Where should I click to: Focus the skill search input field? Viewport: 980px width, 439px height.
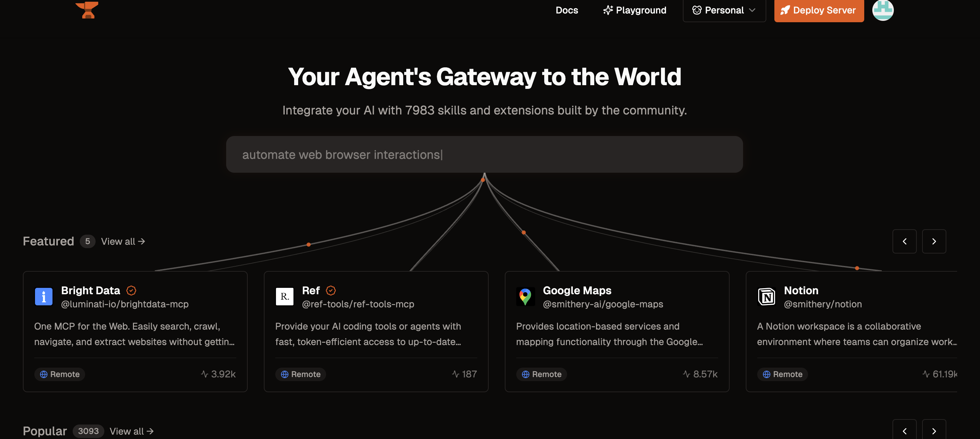[x=484, y=155]
